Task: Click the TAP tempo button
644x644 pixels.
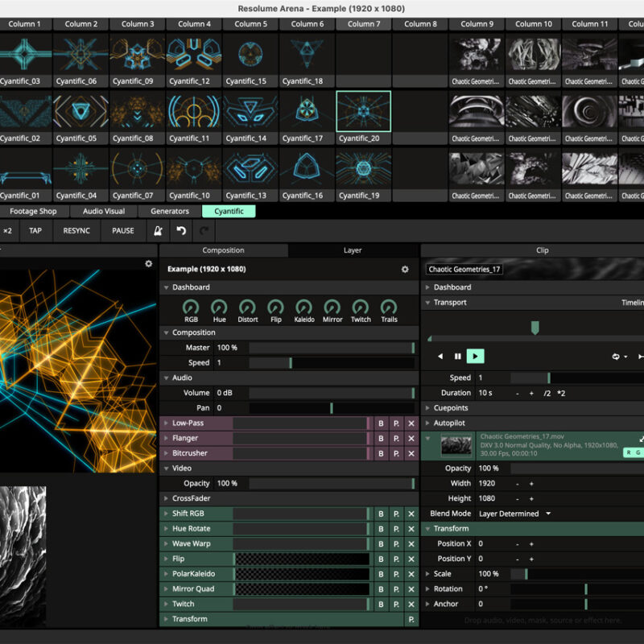Action: click(35, 231)
